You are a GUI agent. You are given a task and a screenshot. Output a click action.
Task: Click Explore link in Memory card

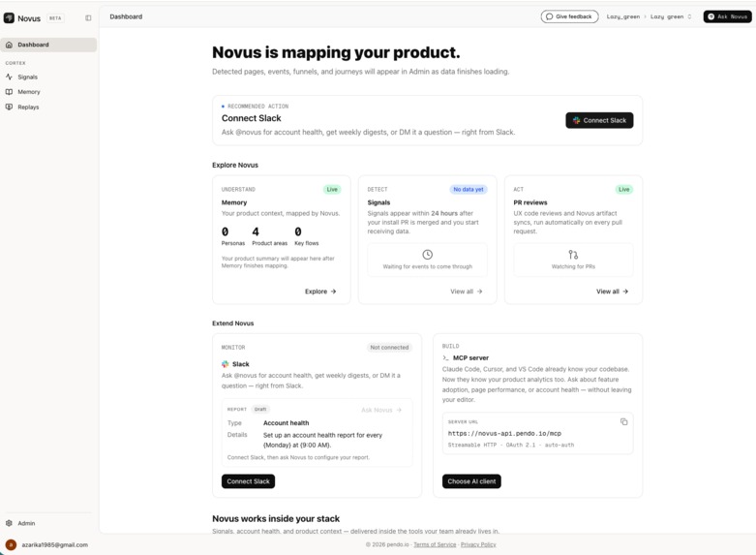click(320, 292)
